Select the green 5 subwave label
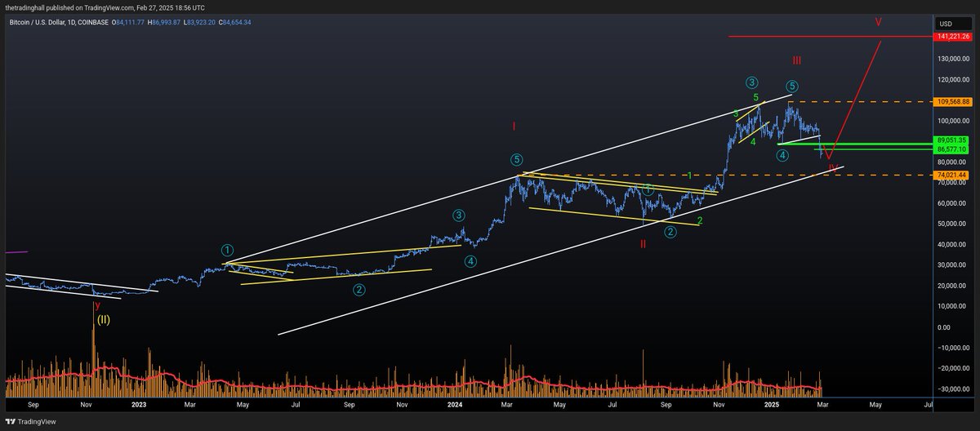The height and width of the screenshot is (431, 980). (x=757, y=97)
